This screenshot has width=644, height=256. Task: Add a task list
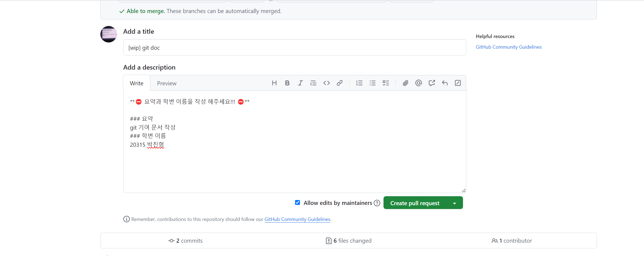(x=386, y=83)
